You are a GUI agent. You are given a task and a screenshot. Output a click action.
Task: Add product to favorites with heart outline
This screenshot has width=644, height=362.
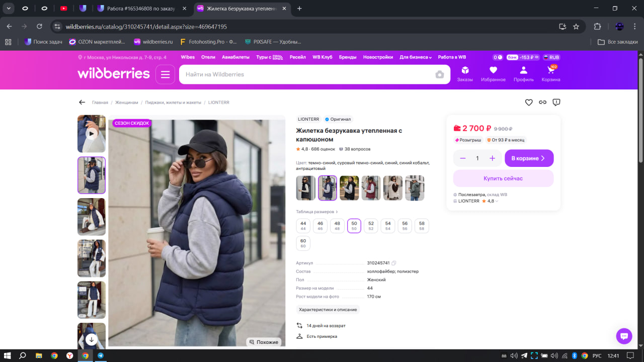tap(529, 103)
